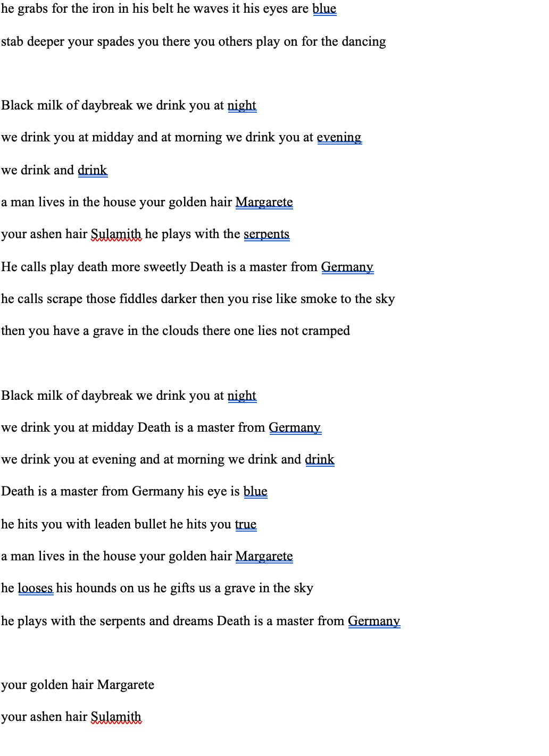
Task: Click the underlined word "looses"
Action: click(36, 589)
